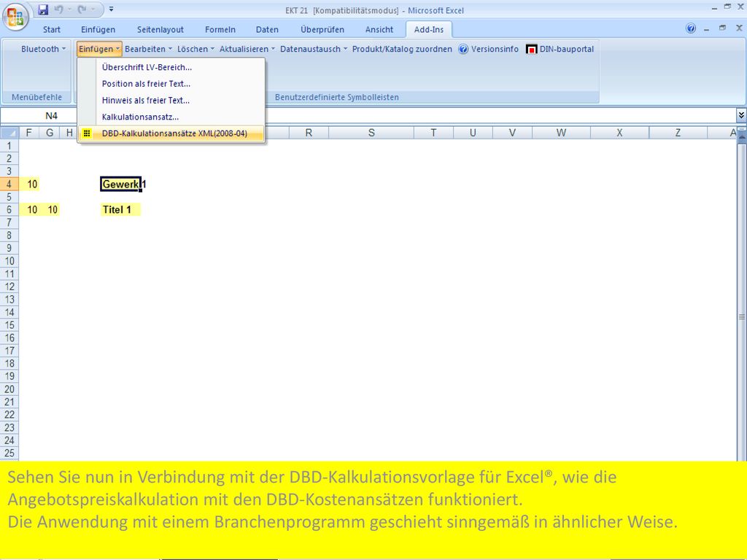The image size is (747, 560).
Task: Click the Select All corner triangle
Action: point(9,133)
